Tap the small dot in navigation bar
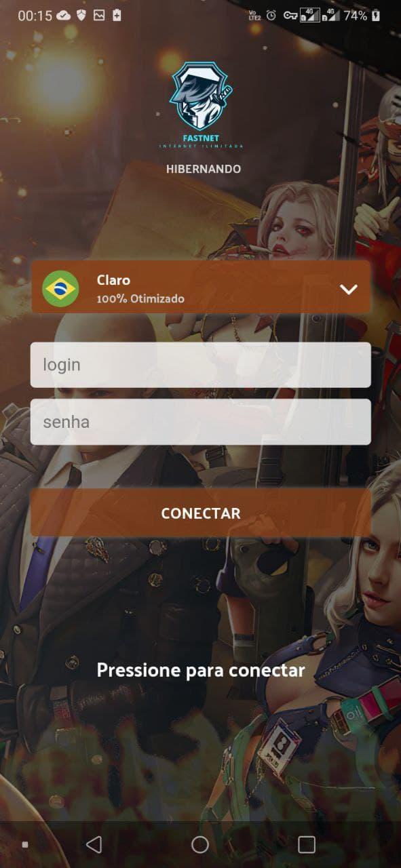 (x=25, y=844)
